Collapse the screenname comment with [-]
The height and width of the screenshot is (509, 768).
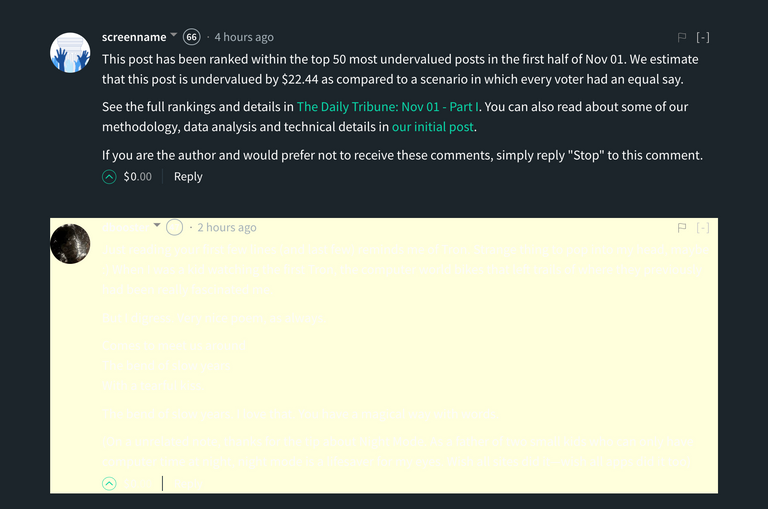click(x=703, y=37)
